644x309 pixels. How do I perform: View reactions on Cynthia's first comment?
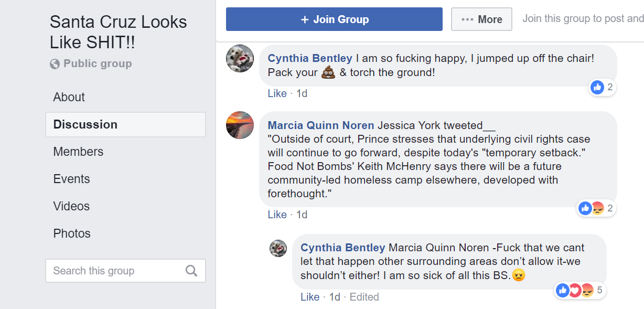[x=602, y=88]
